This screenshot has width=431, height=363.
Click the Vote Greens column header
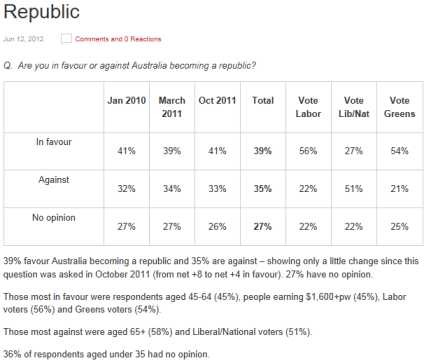click(x=400, y=107)
